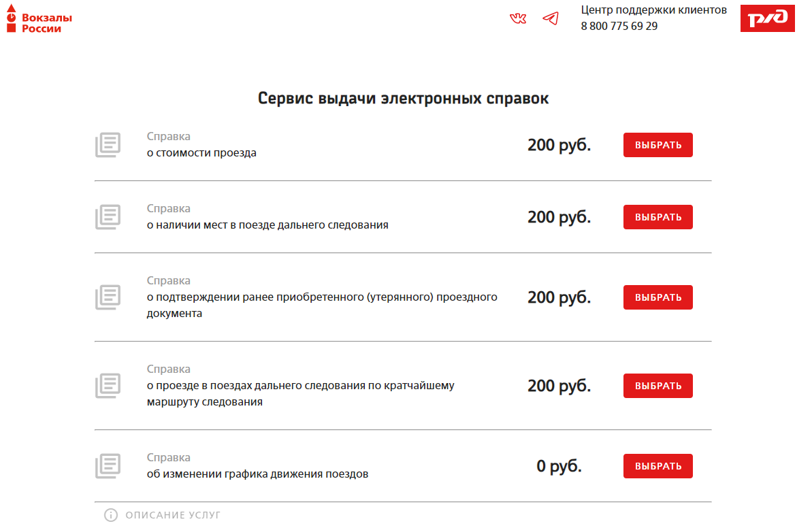Click document icon for кратчайшему маршруту certificate
The width and height of the screenshot is (812, 528).
[108, 386]
